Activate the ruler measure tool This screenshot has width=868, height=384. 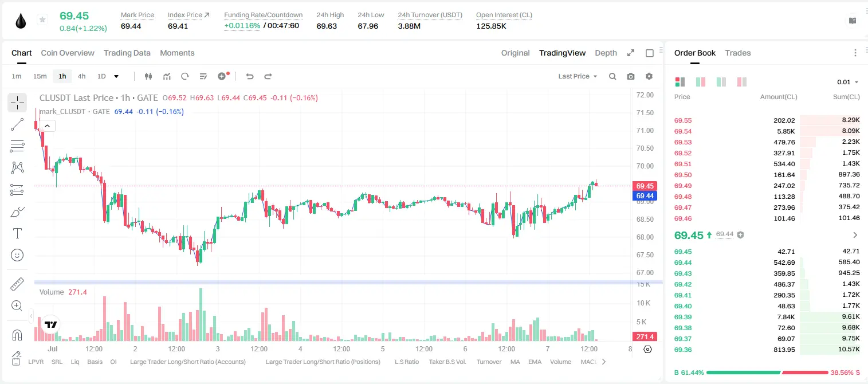coord(17,284)
